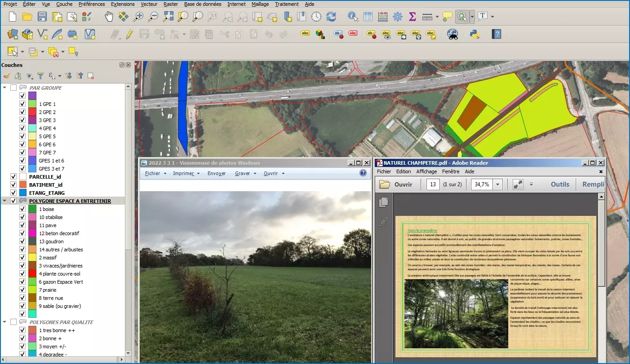Click the Ouvrir button in Adobe Reader

pyautogui.click(x=396, y=184)
